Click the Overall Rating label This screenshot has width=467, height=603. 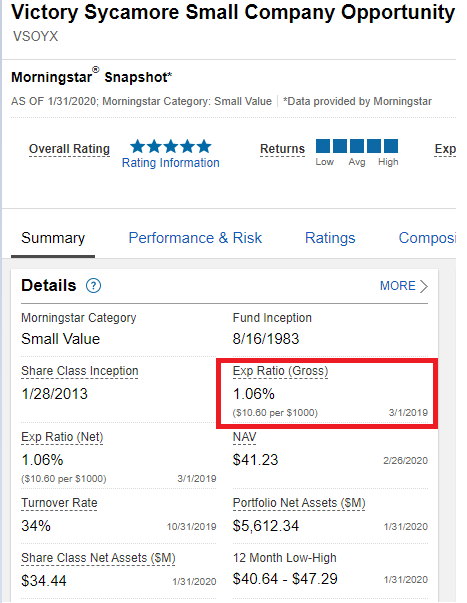pyautogui.click(x=69, y=149)
